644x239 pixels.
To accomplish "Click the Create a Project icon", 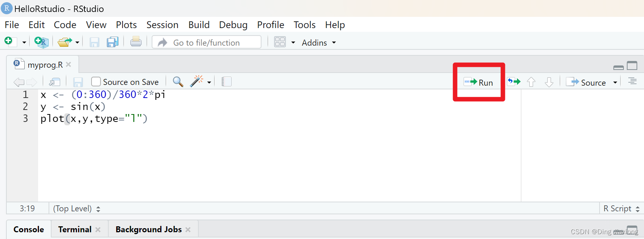I will point(41,42).
